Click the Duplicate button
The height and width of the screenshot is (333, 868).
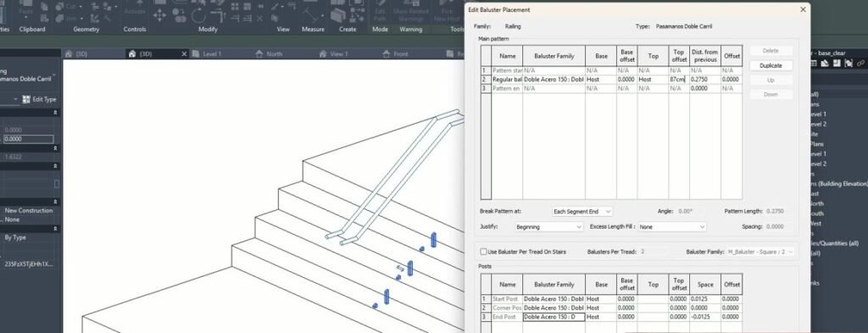pyautogui.click(x=771, y=65)
